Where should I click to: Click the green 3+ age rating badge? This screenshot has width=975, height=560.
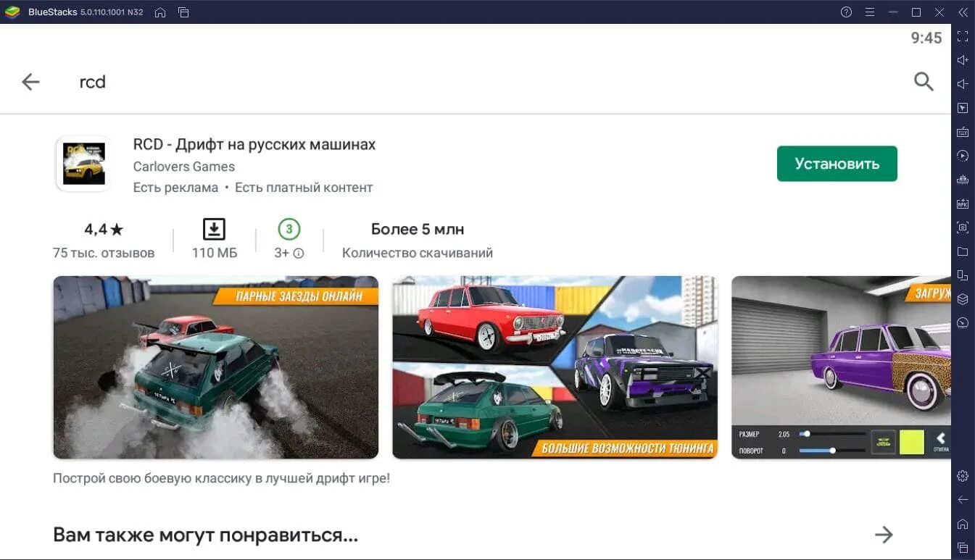pos(289,230)
